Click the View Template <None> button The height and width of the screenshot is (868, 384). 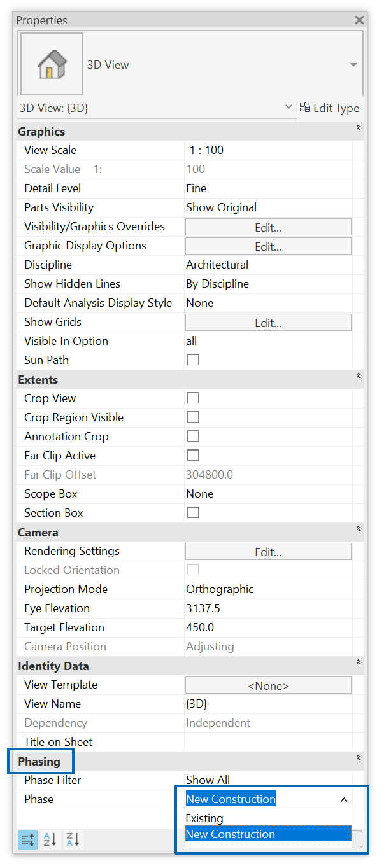coord(268,685)
